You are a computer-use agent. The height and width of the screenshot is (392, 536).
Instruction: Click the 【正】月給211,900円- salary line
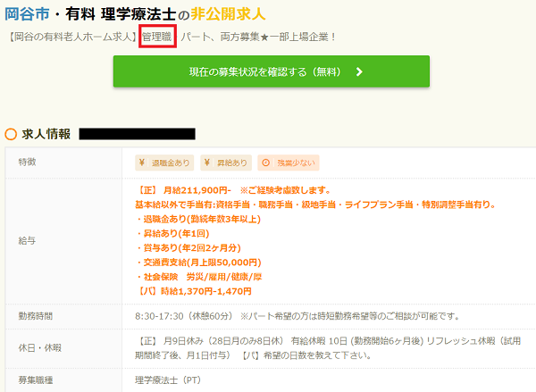pyautogui.click(x=233, y=190)
